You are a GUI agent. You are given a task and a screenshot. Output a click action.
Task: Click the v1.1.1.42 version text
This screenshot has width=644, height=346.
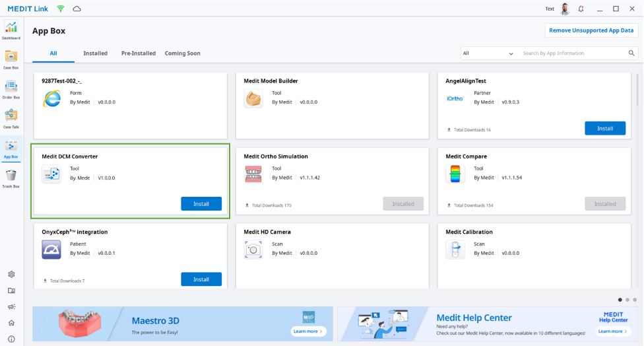point(309,178)
